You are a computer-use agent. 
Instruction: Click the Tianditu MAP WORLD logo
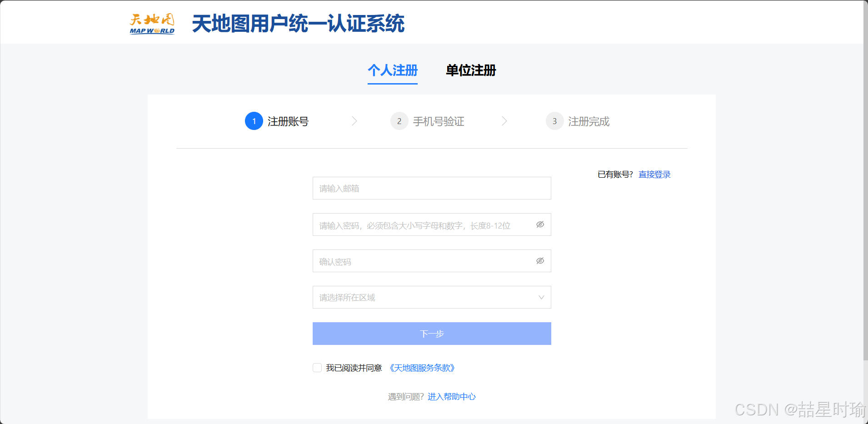152,24
